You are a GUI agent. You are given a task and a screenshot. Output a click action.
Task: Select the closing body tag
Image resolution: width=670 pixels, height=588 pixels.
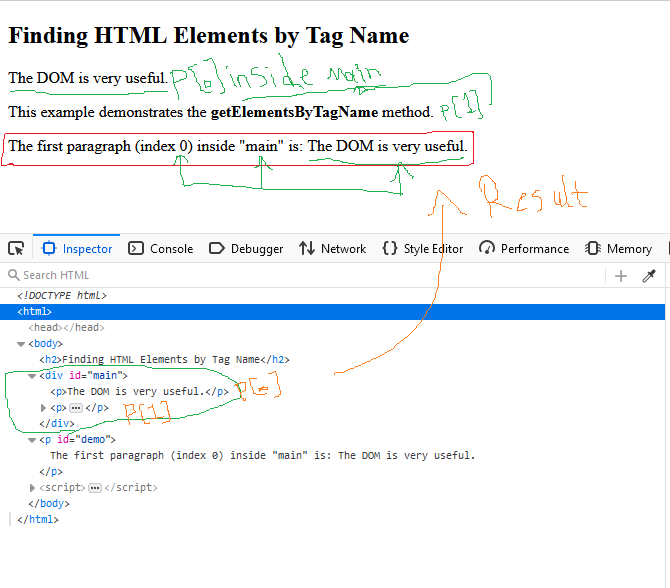click(49, 504)
